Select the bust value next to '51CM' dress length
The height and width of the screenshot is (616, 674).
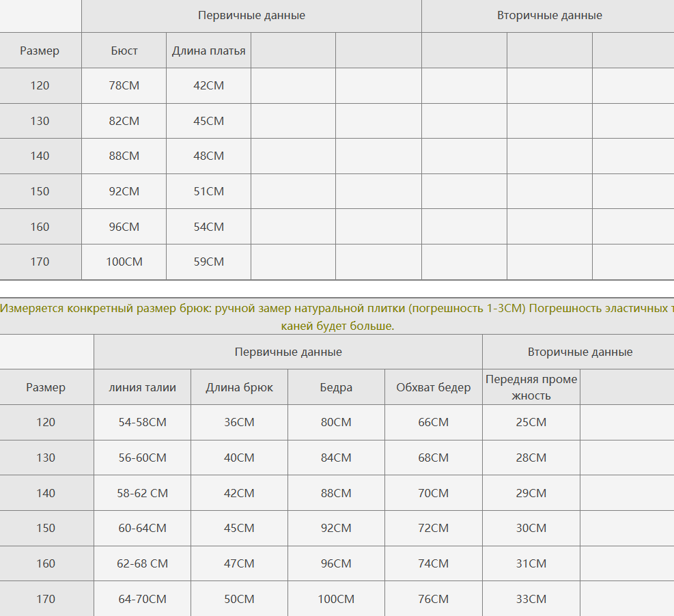click(x=124, y=191)
